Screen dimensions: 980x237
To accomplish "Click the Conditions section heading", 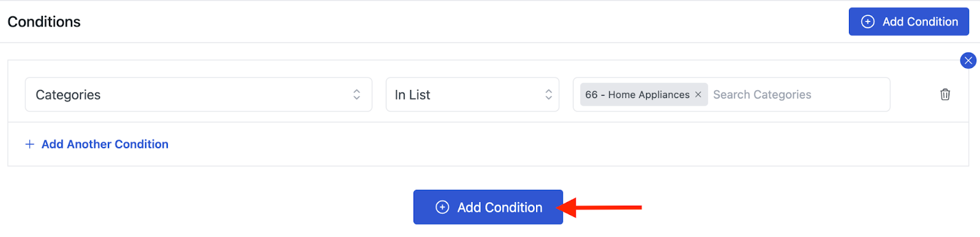I will tap(44, 21).
